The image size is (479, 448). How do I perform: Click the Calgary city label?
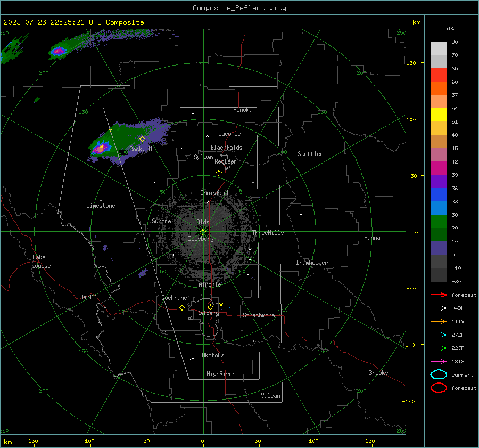click(208, 313)
